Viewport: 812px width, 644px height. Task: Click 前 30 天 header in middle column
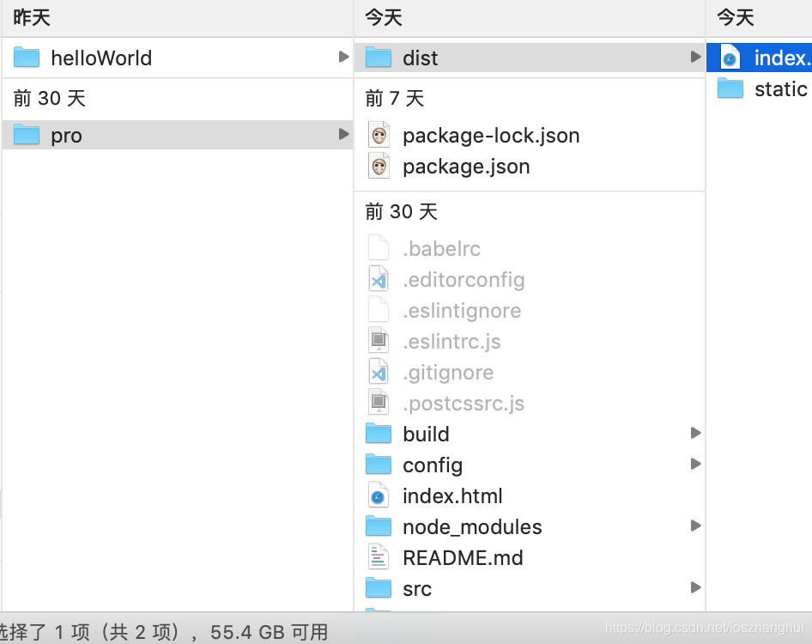coord(401,211)
